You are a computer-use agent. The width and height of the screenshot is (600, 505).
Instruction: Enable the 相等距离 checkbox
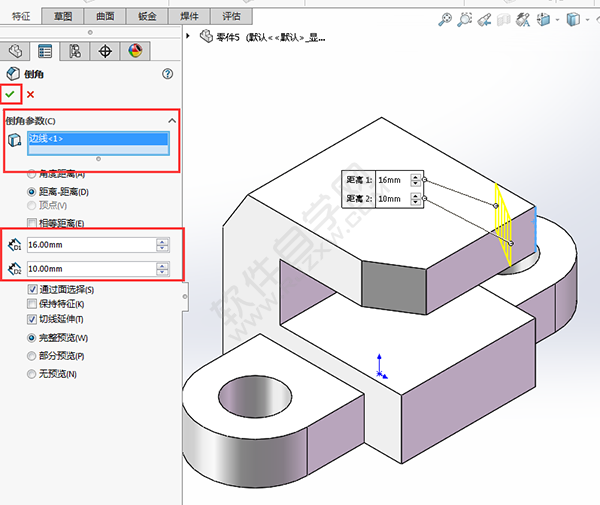[32, 223]
